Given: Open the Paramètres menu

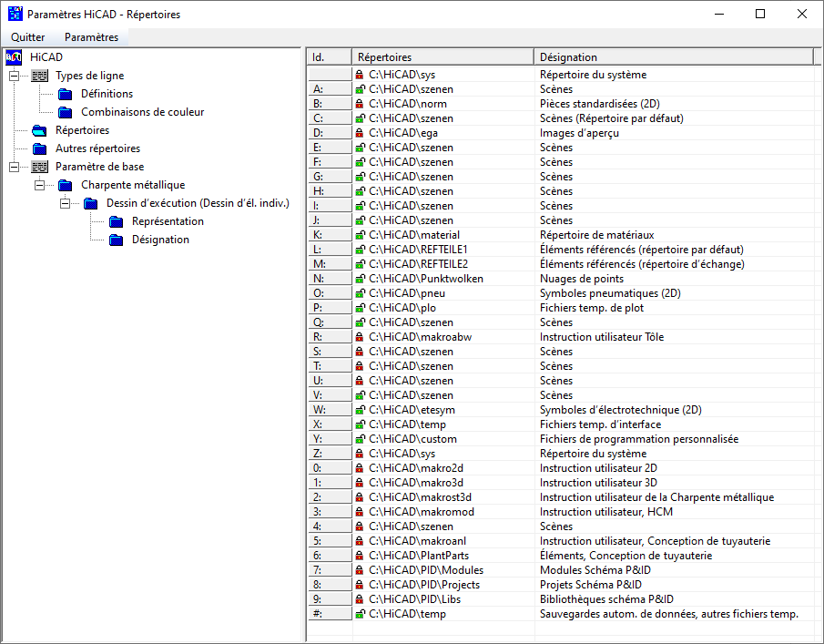Looking at the screenshot, I should coord(91,37).
